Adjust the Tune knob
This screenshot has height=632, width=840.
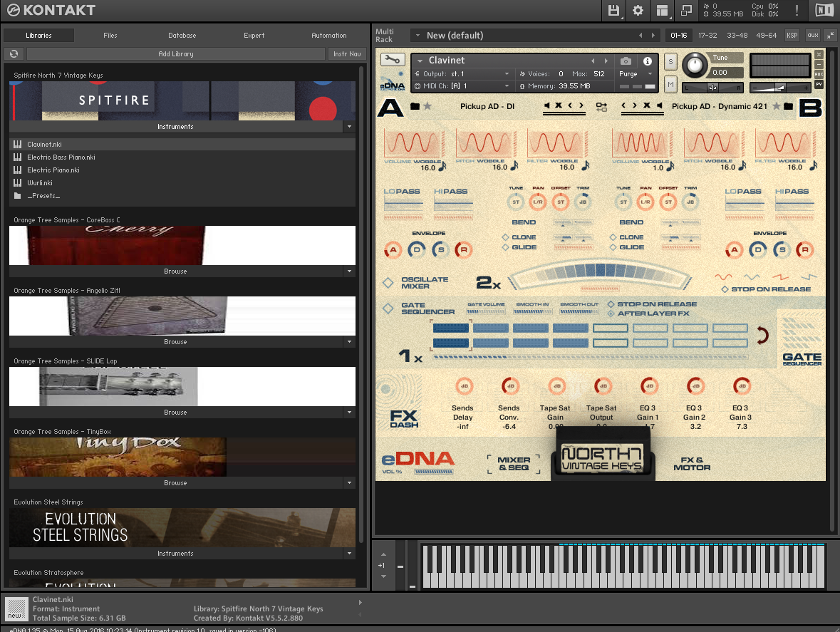[694, 65]
